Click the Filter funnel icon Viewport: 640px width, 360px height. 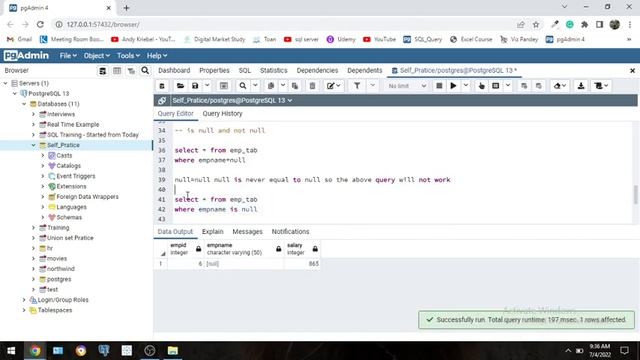tap(357, 86)
